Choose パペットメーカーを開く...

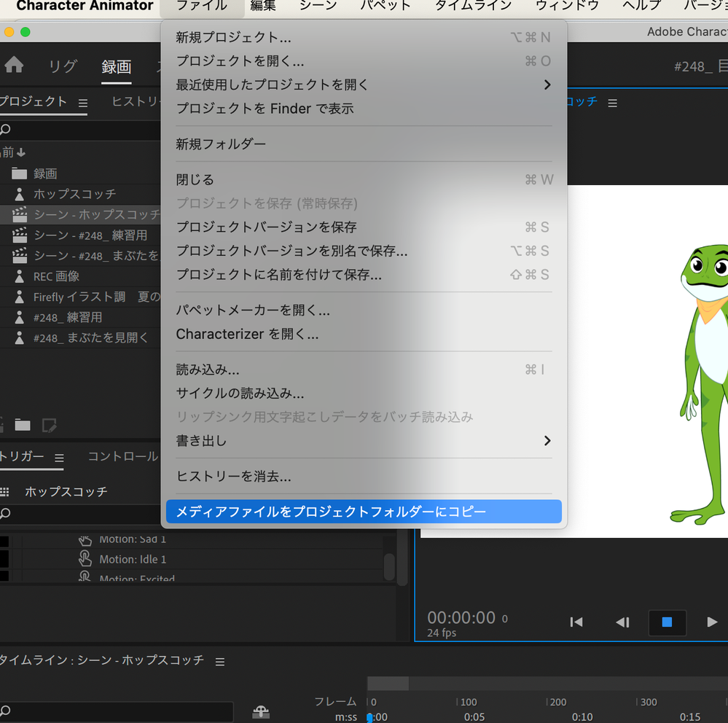(364, 310)
